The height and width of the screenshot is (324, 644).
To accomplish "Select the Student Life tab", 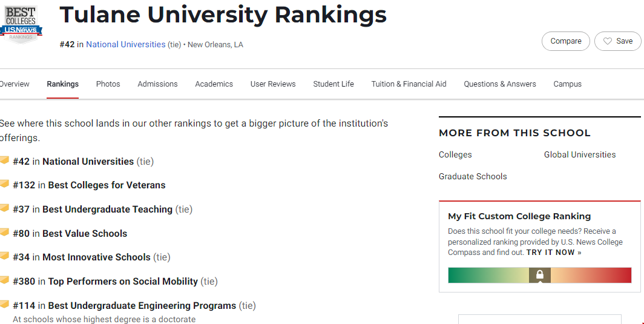I will tap(333, 84).
